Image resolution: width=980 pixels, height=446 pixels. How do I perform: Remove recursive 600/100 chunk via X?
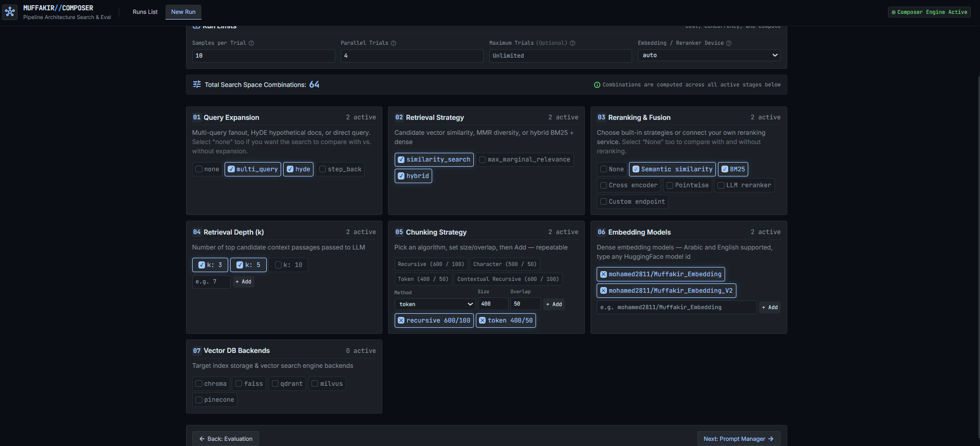click(401, 320)
